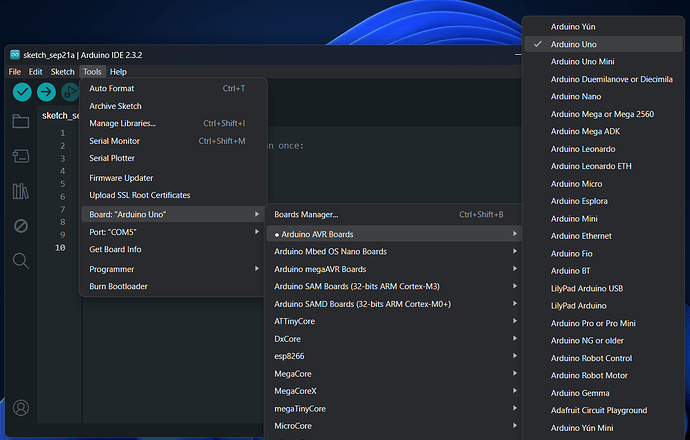Open Serial Monitor from Tools menu
Screen dimensions: 690x440
173,141
